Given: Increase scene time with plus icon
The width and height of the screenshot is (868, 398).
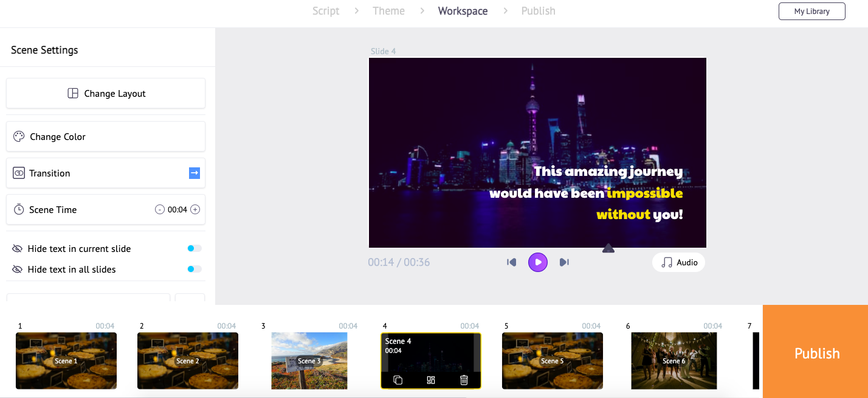Looking at the screenshot, I should click(x=195, y=209).
